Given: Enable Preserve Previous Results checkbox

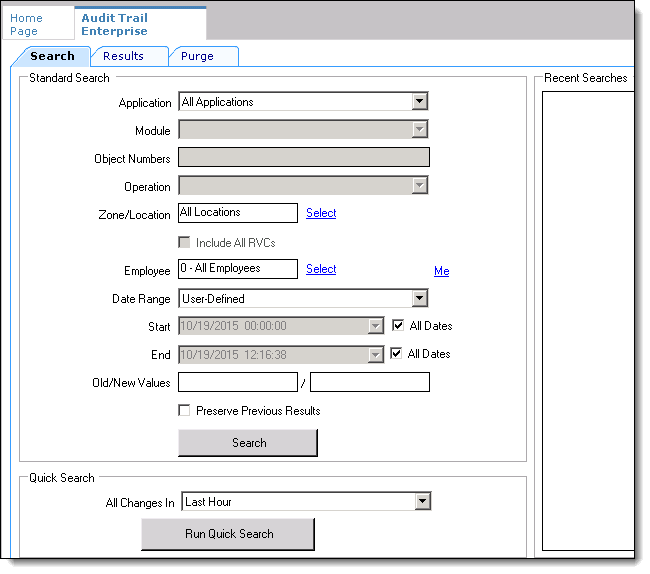Looking at the screenshot, I should pyautogui.click(x=184, y=410).
